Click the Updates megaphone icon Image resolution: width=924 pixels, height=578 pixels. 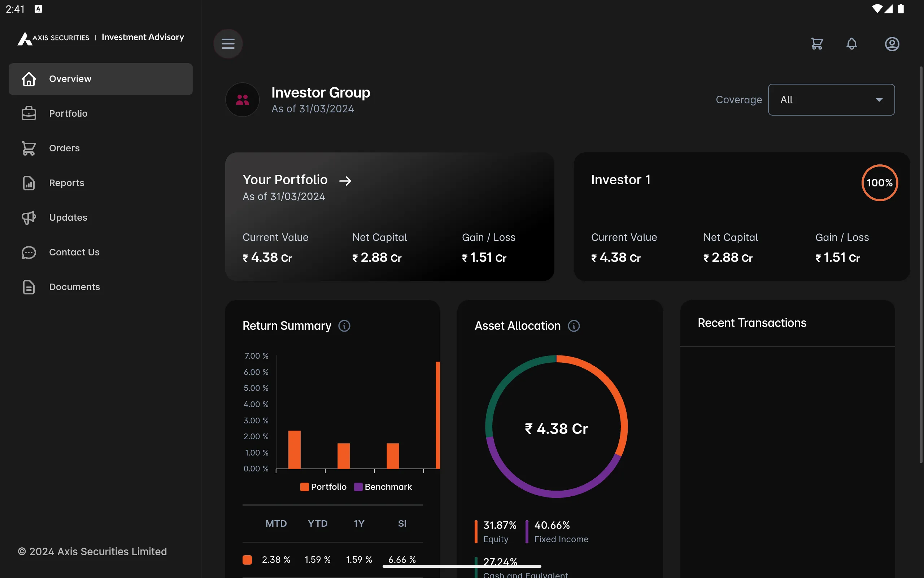[29, 217]
